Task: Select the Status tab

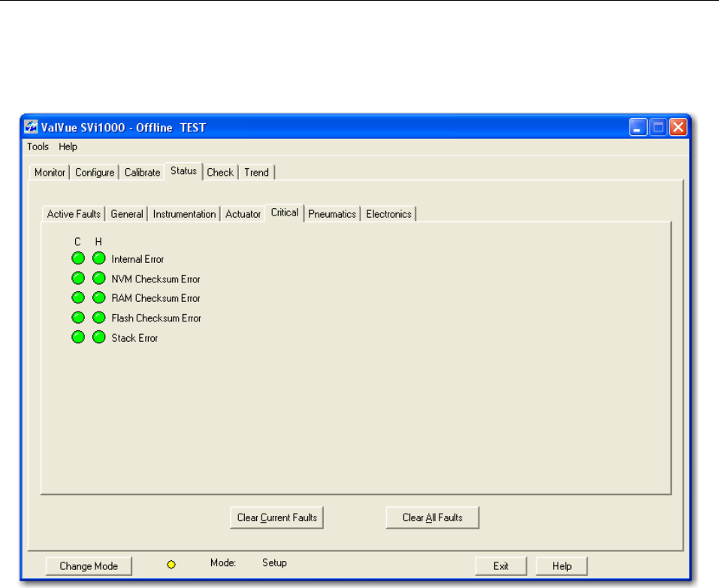Action: point(183,171)
